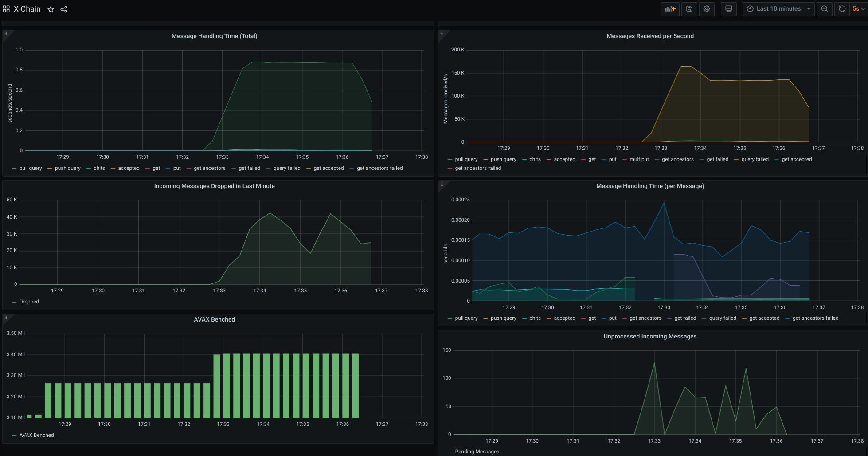
Task: Open dashboard settings via the gear icon
Action: 707,9
